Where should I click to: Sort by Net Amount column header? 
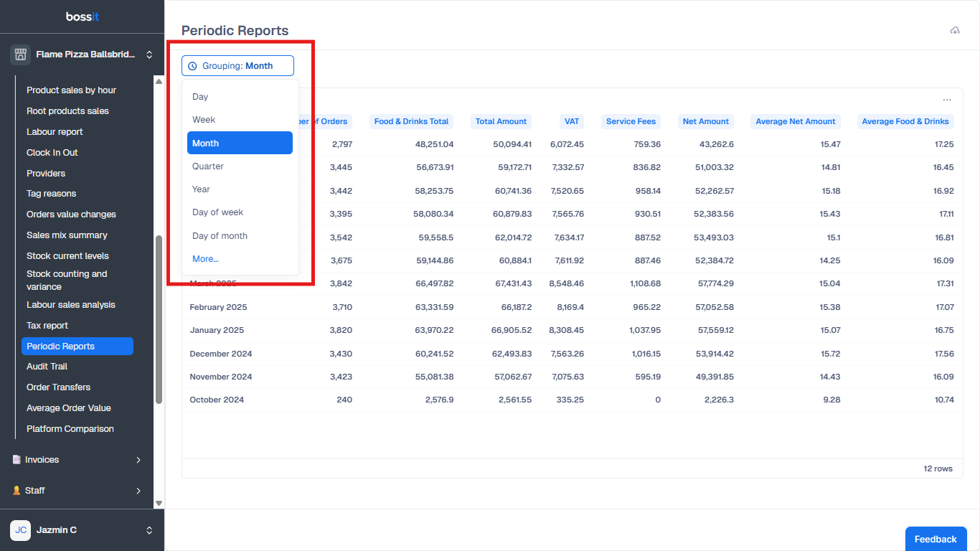705,121
